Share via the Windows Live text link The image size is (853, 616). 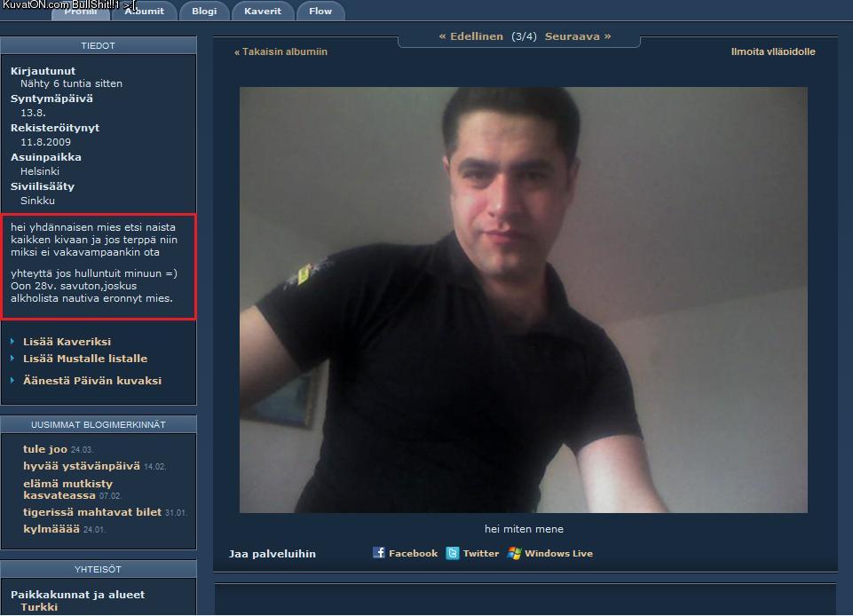click(558, 553)
